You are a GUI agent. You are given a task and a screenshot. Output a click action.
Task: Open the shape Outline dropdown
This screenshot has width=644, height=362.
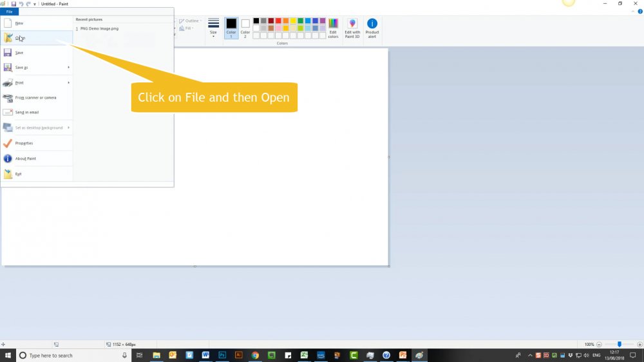[x=190, y=21]
